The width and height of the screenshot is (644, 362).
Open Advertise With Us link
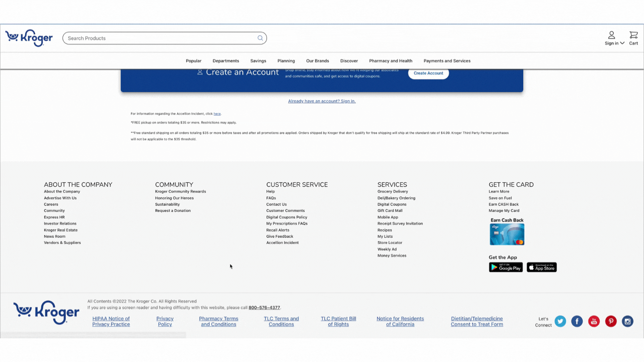[x=60, y=198]
